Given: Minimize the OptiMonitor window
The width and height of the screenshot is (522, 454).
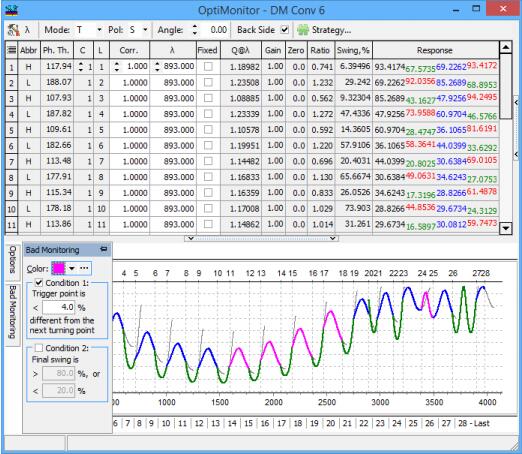Looking at the screenshot, I should pos(456,10).
